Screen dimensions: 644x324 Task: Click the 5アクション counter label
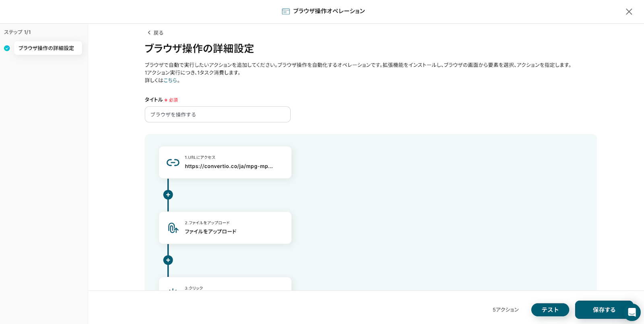pos(506,310)
